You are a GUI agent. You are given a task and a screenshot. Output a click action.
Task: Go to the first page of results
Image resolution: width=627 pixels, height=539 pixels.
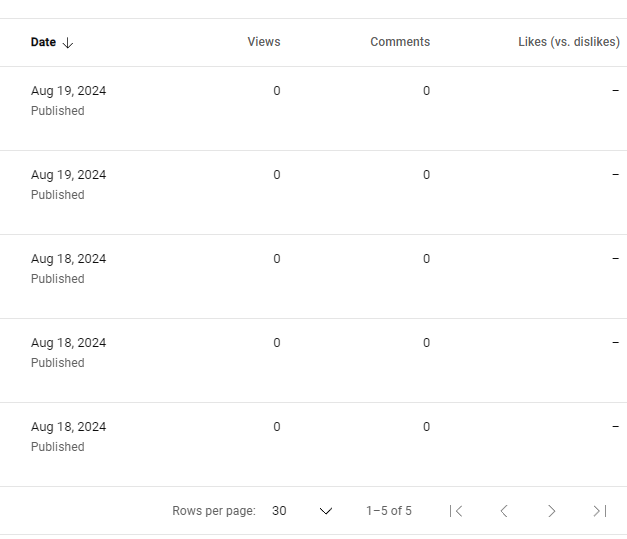(456, 511)
